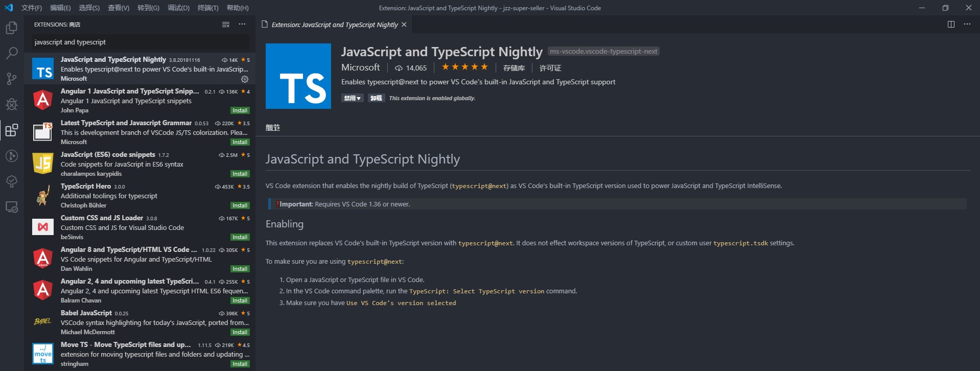Open the 查看(V) menu
The width and height of the screenshot is (980, 371).
[119, 8]
